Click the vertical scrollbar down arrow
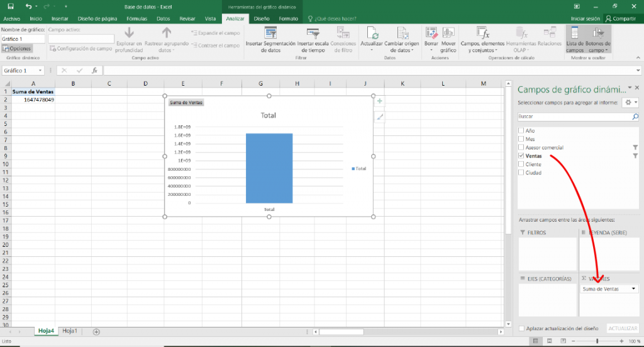 pos(508,324)
